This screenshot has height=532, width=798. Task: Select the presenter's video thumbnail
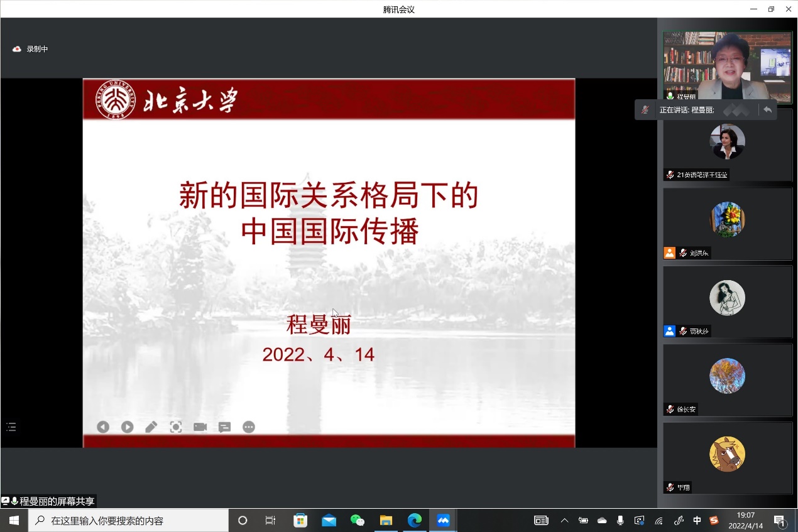(728, 67)
